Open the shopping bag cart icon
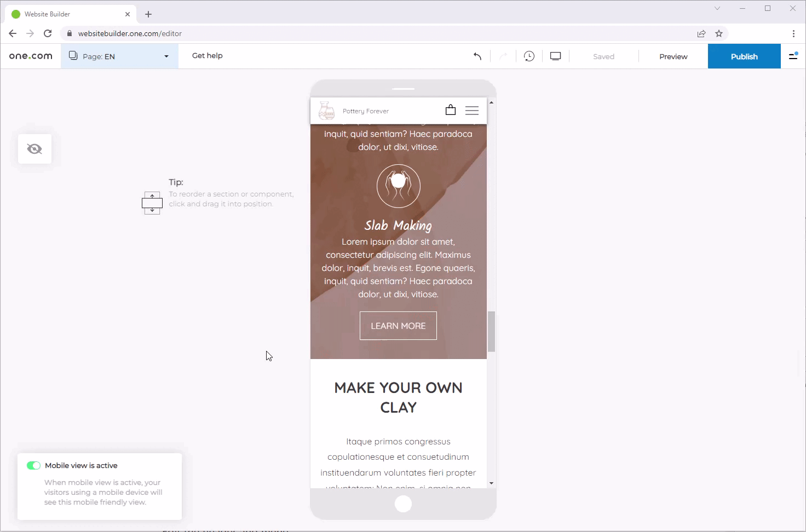Viewport: 806px width, 532px height. (451, 110)
